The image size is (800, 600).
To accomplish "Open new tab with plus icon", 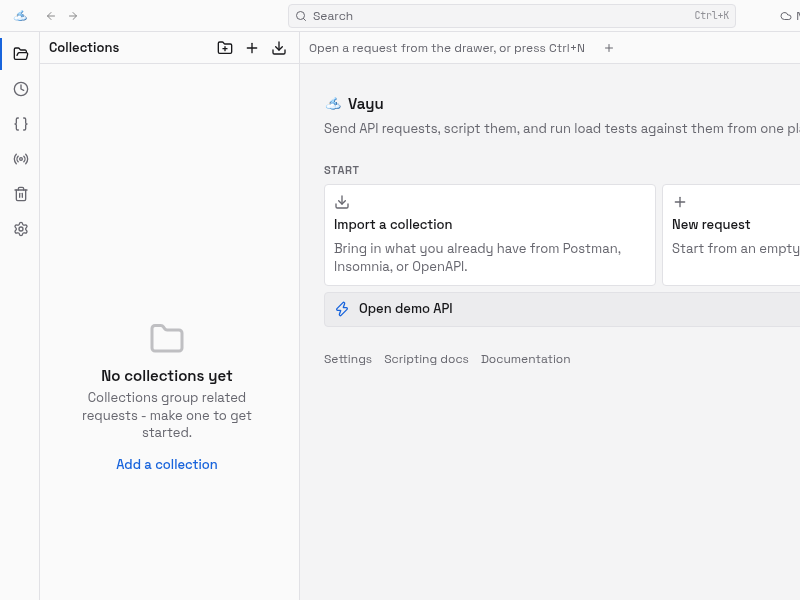I will pos(609,48).
